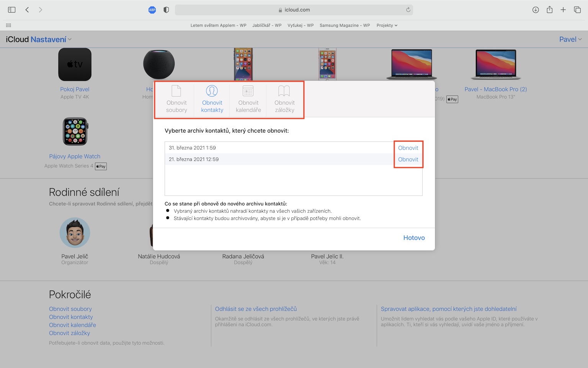Switch to the Obnovit kalendáře tab
Image resolution: width=588 pixels, height=368 pixels.
(248, 100)
